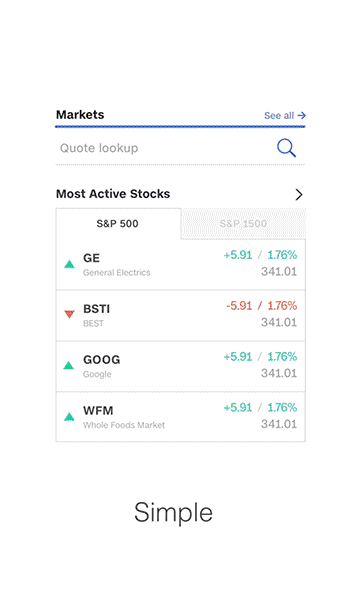
Task: Click the green up arrow beside GE
Action: tap(70, 264)
